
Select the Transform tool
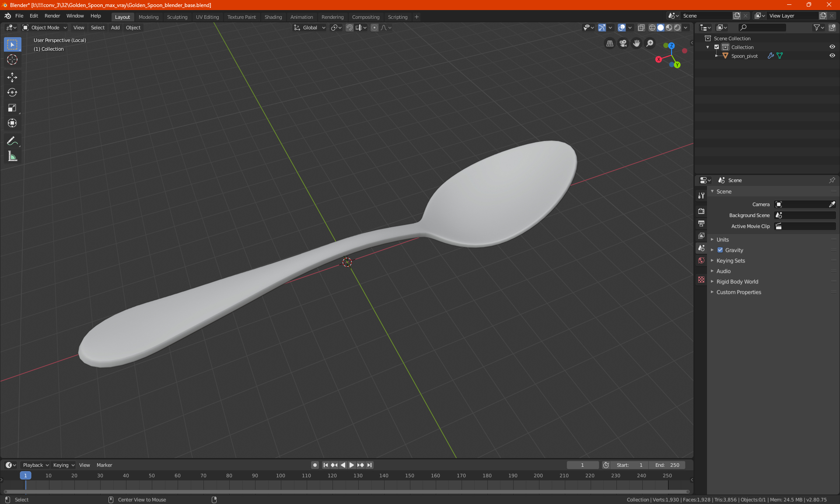12,123
